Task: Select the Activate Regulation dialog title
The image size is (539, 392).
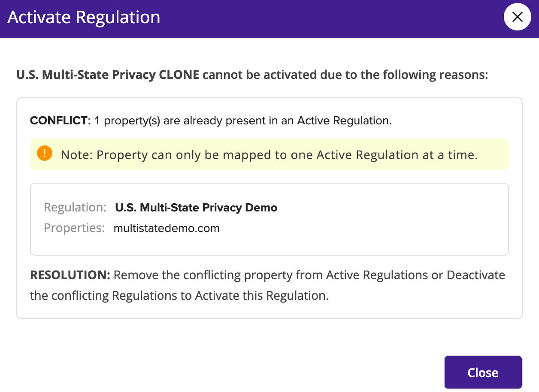Action: pyautogui.click(x=84, y=18)
